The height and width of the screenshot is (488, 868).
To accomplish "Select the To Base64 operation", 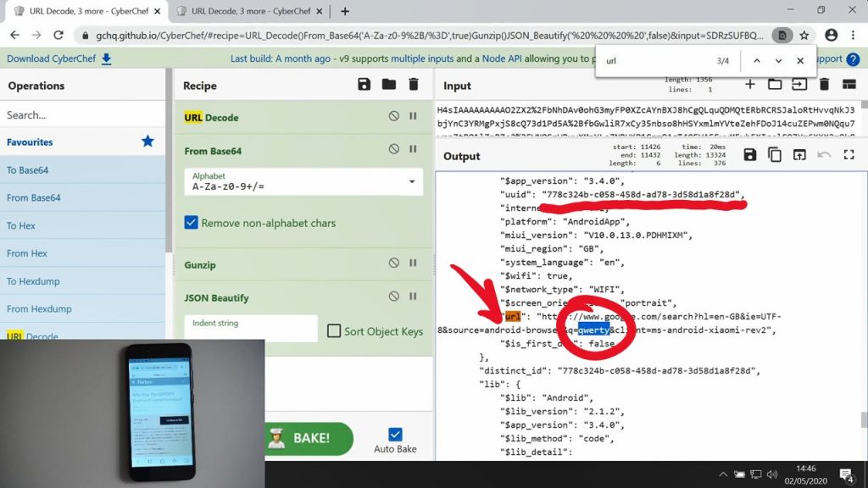I will pos(83,169).
